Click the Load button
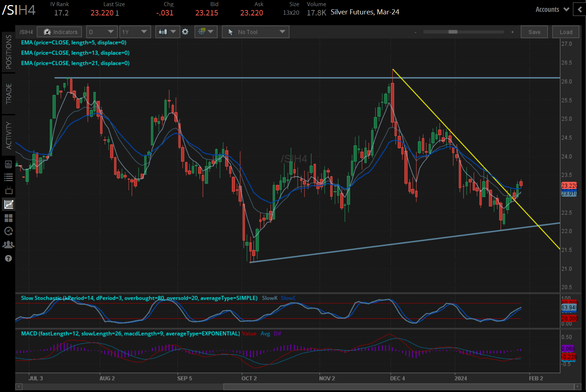The height and width of the screenshot is (392, 586). tap(566, 32)
